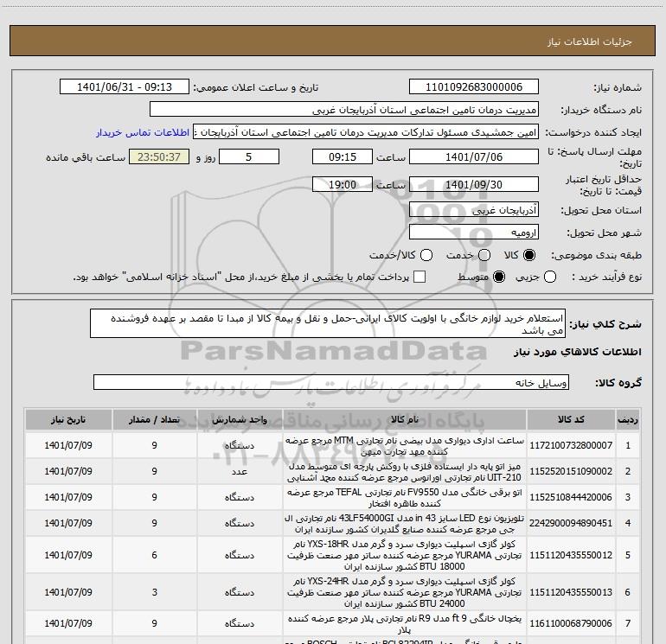Open the اطلاعات تماس خریدار link

(143, 132)
